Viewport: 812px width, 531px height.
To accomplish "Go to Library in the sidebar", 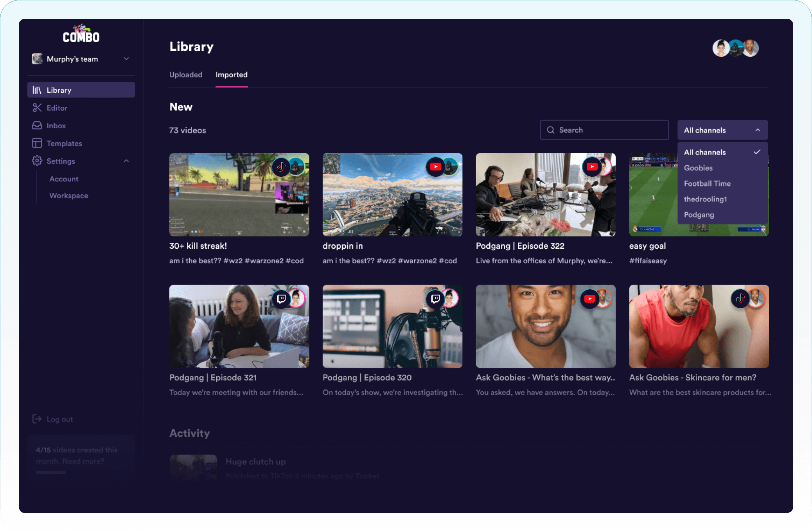I will point(81,90).
